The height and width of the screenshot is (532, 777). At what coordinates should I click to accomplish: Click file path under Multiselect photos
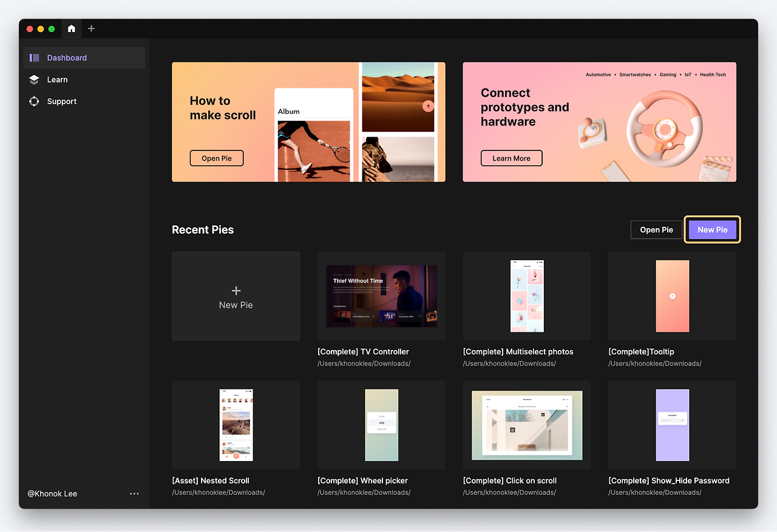tap(509, 364)
